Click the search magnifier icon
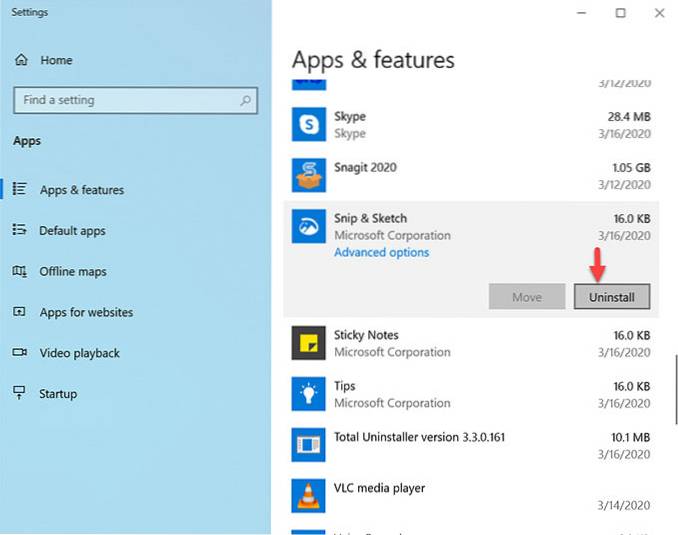This screenshot has height=535, width=678. pyautogui.click(x=245, y=100)
